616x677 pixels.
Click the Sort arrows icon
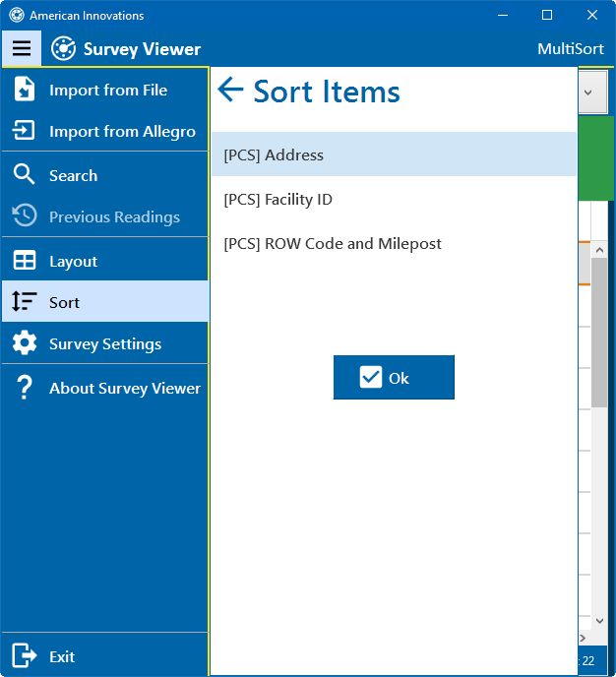tap(24, 301)
